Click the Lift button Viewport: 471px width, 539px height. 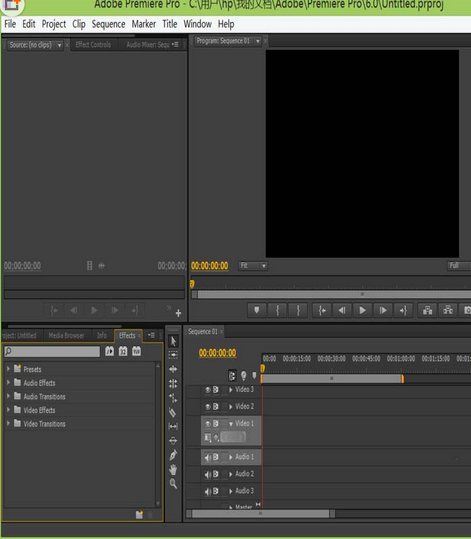coord(427,310)
